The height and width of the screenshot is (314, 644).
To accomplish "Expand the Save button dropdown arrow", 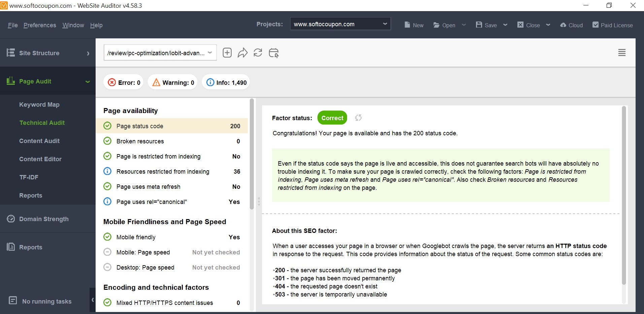I will (505, 25).
